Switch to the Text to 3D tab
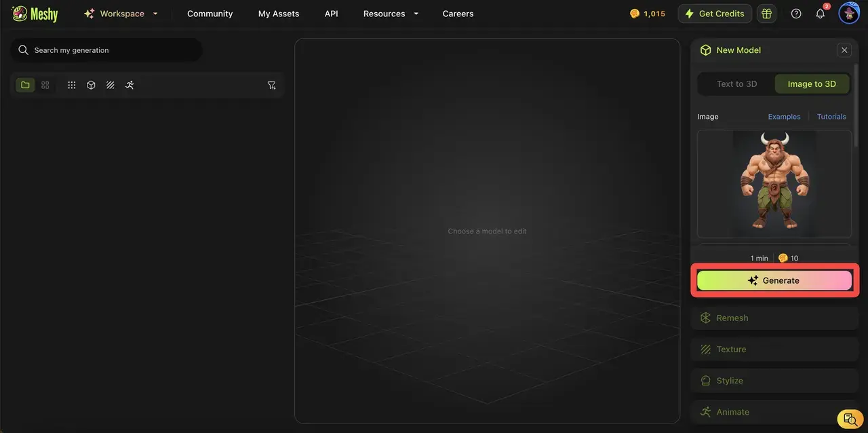This screenshot has width=868, height=433. click(737, 83)
